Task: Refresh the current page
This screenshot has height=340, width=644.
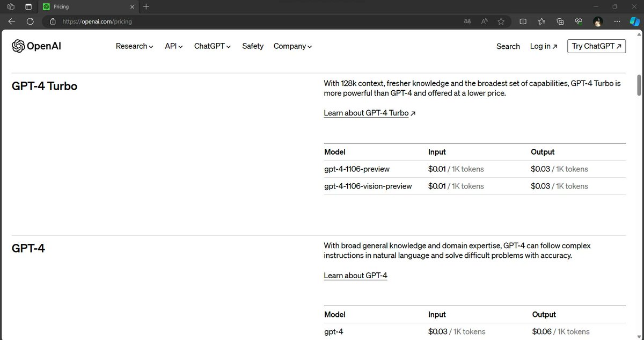Action: coord(30,21)
